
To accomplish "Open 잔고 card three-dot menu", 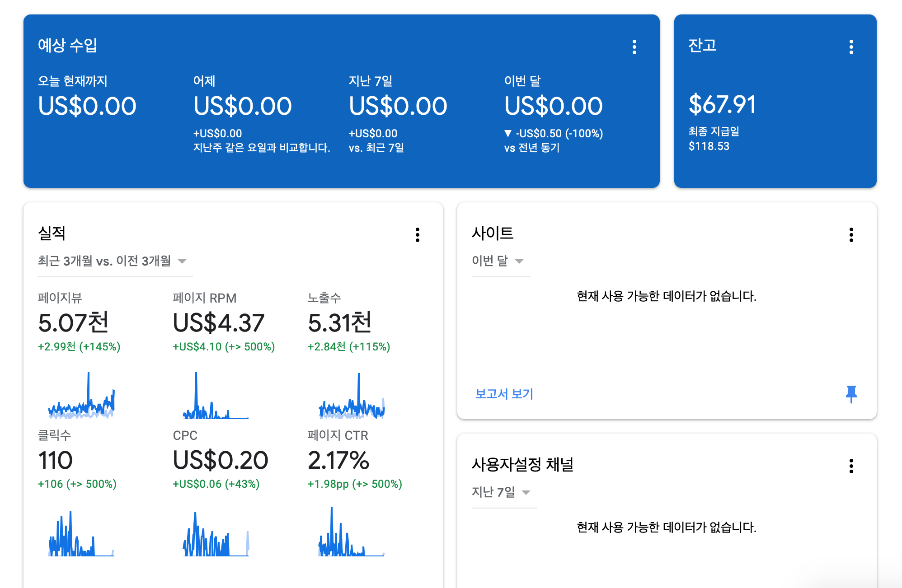I will pyautogui.click(x=851, y=47).
